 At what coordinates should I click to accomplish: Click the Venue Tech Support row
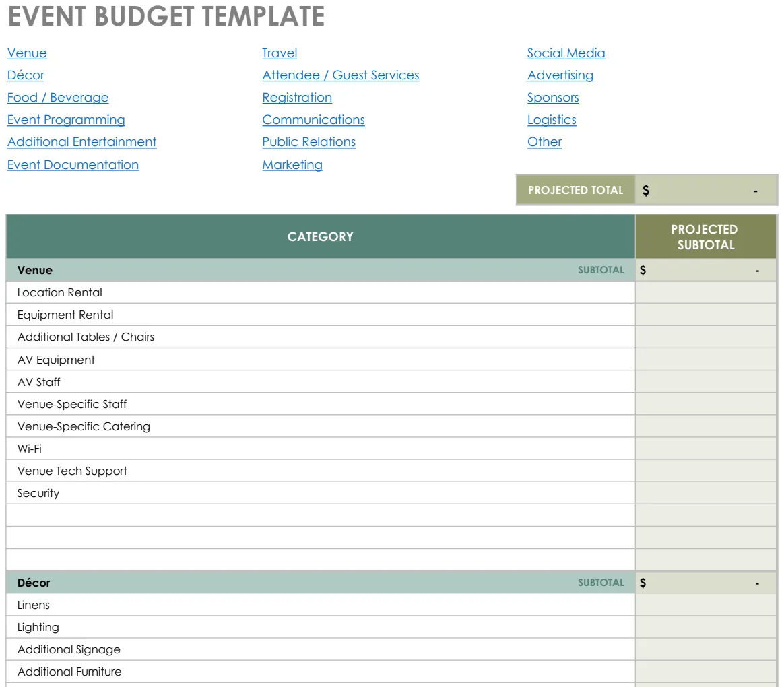321,471
